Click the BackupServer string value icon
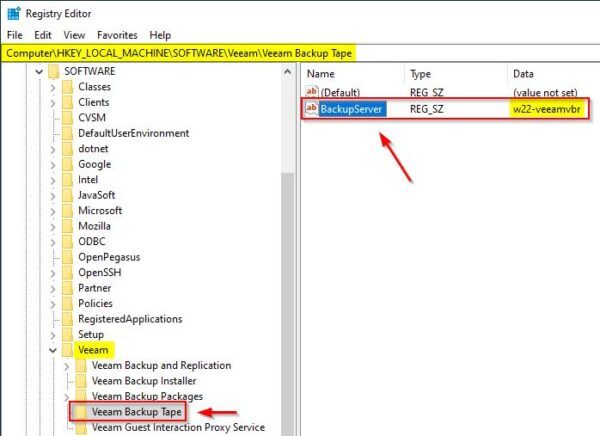This screenshot has height=436, width=600. [311, 109]
